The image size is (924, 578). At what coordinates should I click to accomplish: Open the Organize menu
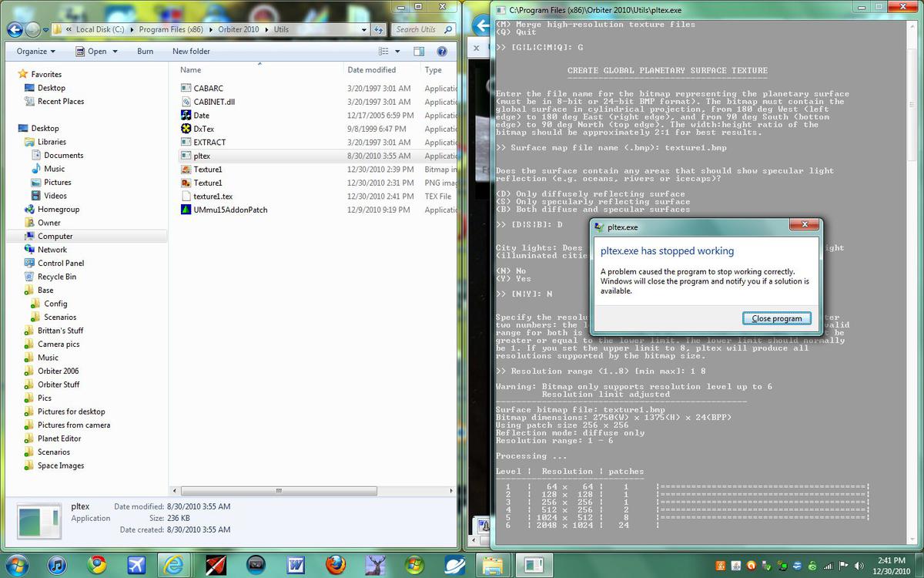[x=35, y=52]
